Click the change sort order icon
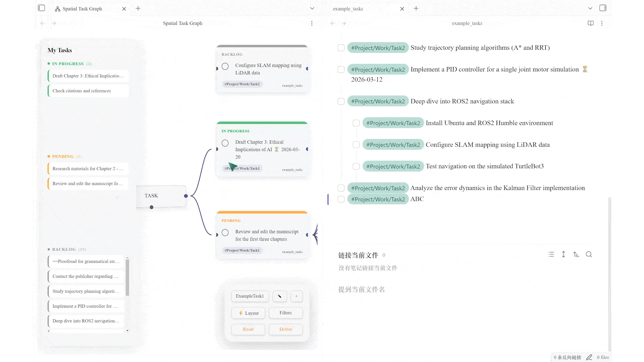Screen dimensions: 644x362 [576, 254]
